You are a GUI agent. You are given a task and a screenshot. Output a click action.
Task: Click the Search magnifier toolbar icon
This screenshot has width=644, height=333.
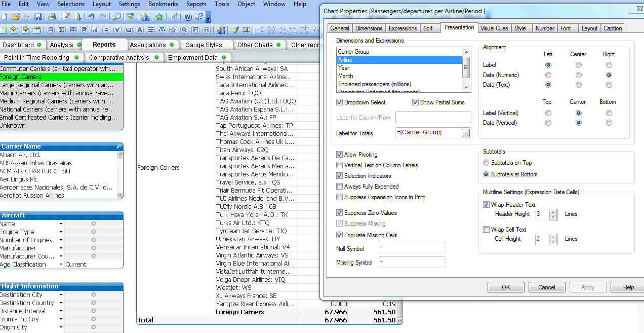(x=116, y=17)
